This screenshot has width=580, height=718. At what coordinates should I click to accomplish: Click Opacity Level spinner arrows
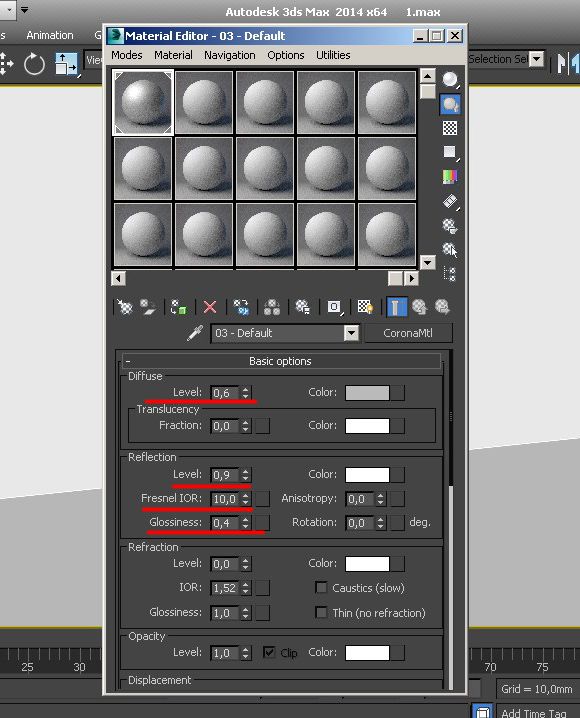coord(246,653)
